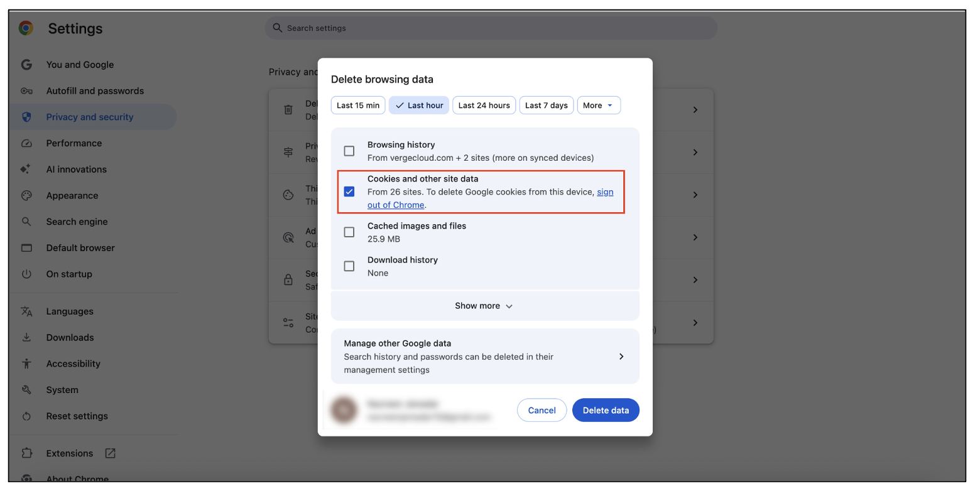
Task: Click the Search settings input field
Action: pos(490,28)
